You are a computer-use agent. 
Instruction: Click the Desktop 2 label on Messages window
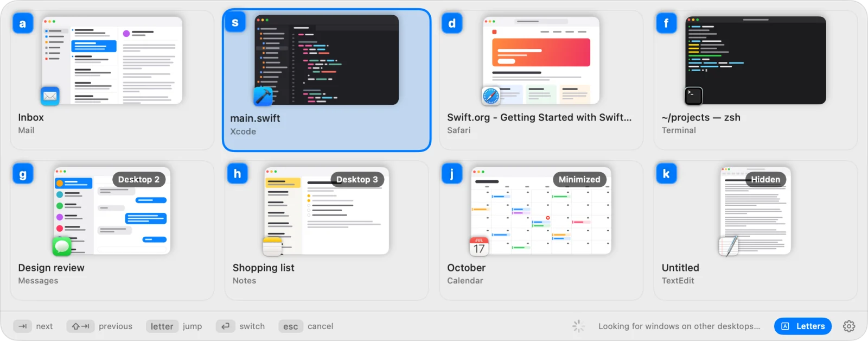(139, 180)
